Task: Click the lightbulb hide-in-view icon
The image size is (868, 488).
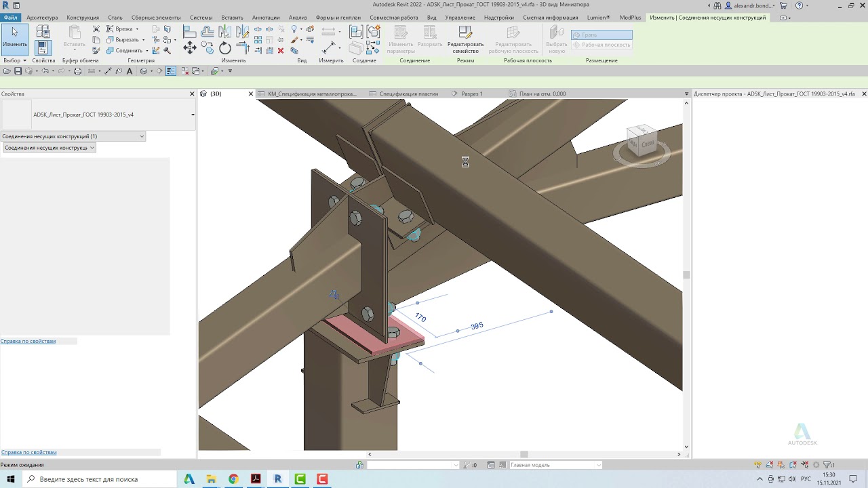Action: point(294,29)
